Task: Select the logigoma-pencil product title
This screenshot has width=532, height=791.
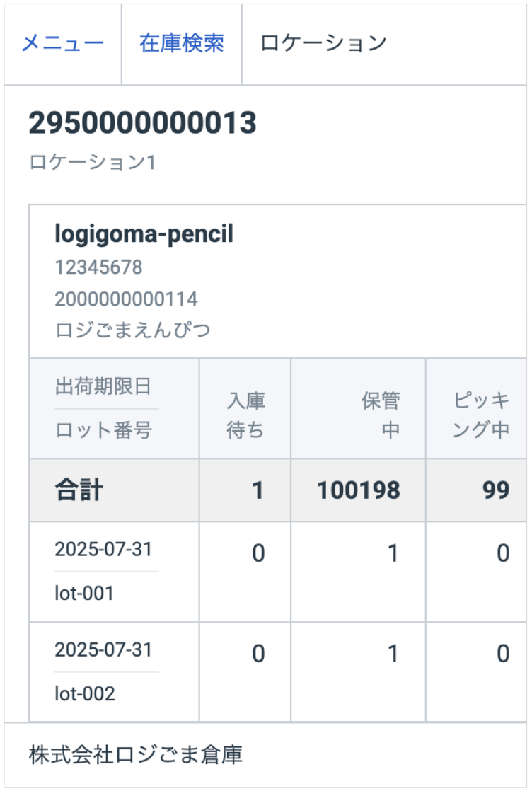Action: pyautogui.click(x=144, y=235)
